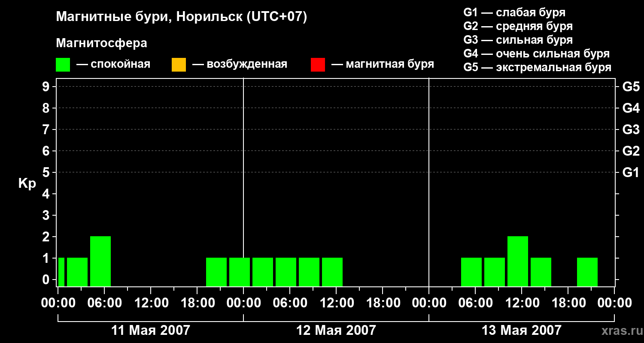Select the 'G1 — слабая буря' legend line
The width and height of the screenshot is (644, 343).
[x=514, y=12]
